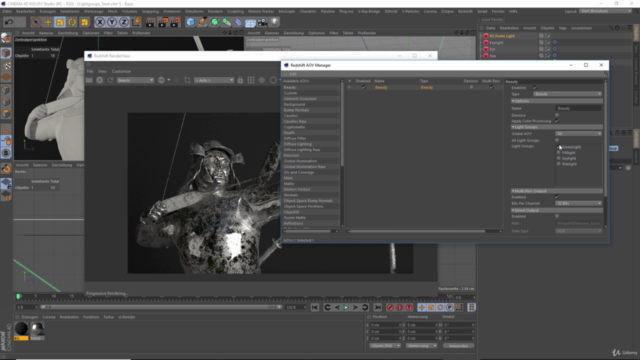Image resolution: width=640 pixels, height=360 pixels.
Task: Open the Redshift menu
Action: [465, 11]
